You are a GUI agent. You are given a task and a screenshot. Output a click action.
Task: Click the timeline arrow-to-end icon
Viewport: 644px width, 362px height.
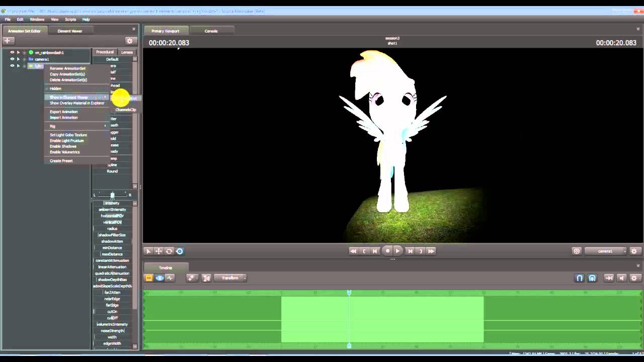click(609, 278)
